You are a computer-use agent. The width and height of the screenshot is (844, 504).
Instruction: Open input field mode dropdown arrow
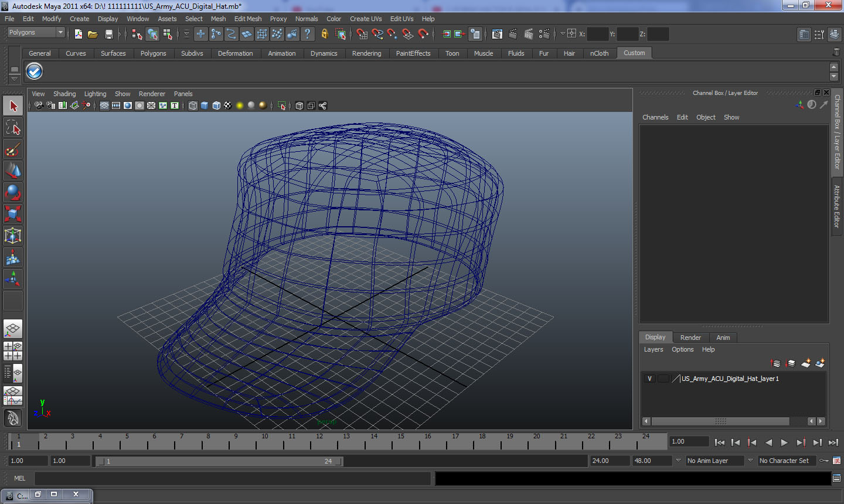pyautogui.click(x=563, y=34)
